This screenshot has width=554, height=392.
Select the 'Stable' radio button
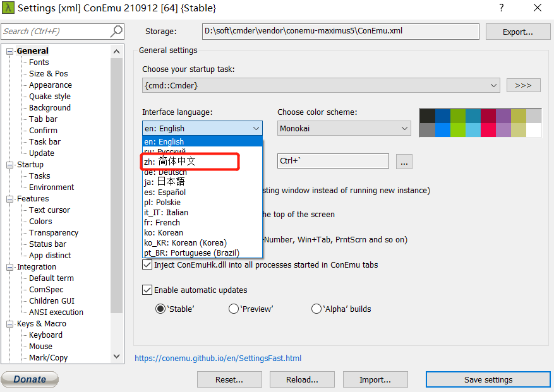tap(160, 309)
